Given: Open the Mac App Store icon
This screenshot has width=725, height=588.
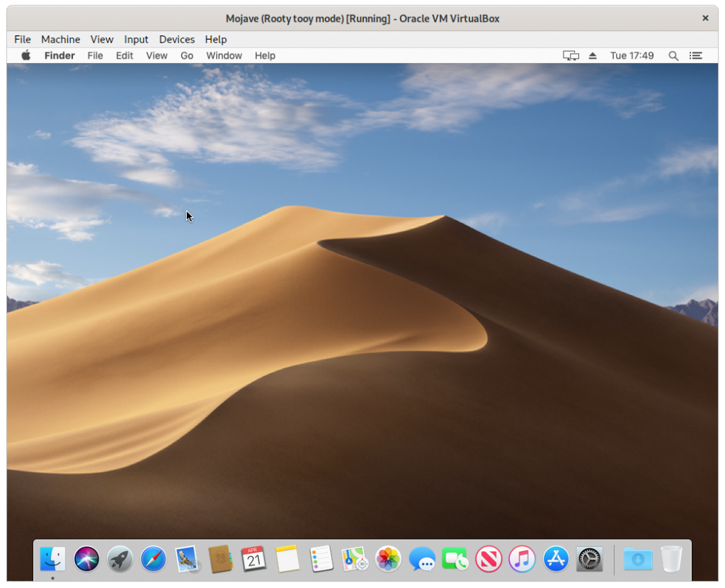Looking at the screenshot, I should (556, 559).
